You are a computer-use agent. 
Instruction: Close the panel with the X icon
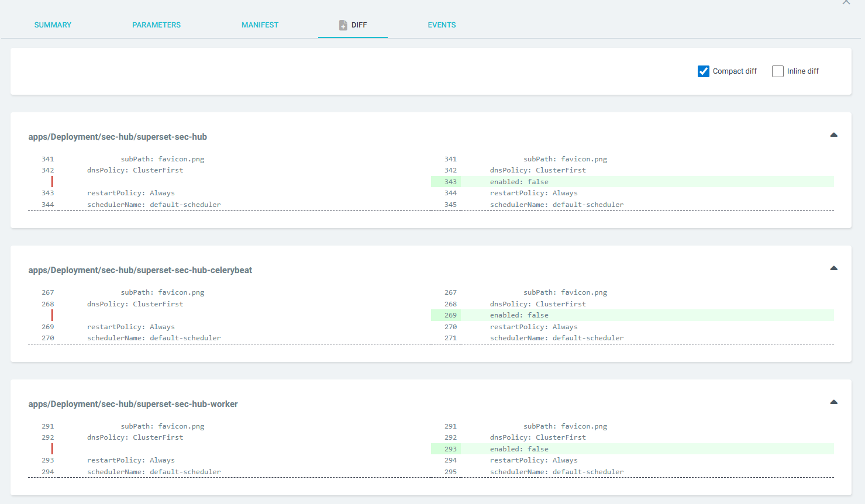[x=846, y=2]
